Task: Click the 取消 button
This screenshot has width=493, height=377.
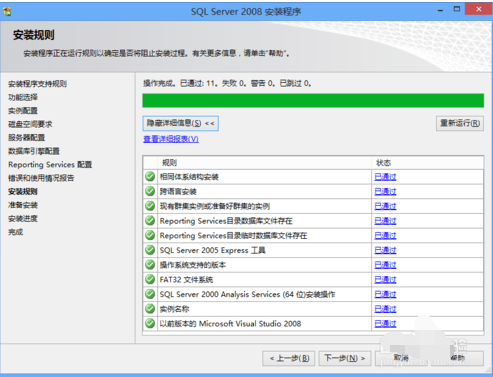Action: (401, 358)
